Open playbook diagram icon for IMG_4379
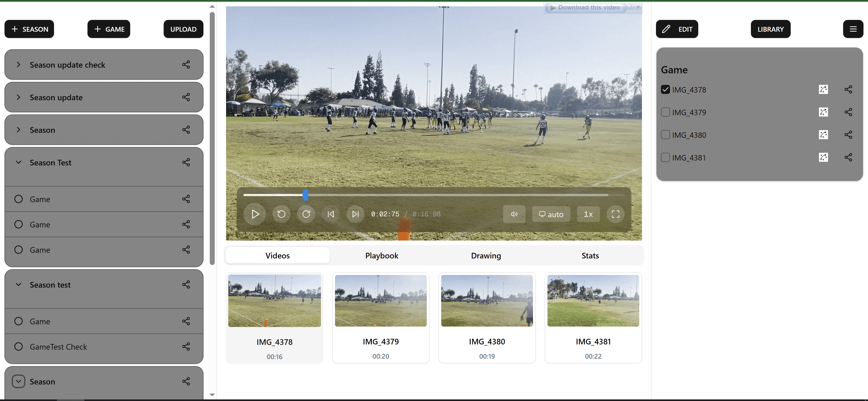This screenshot has width=868, height=401. pyautogui.click(x=823, y=112)
